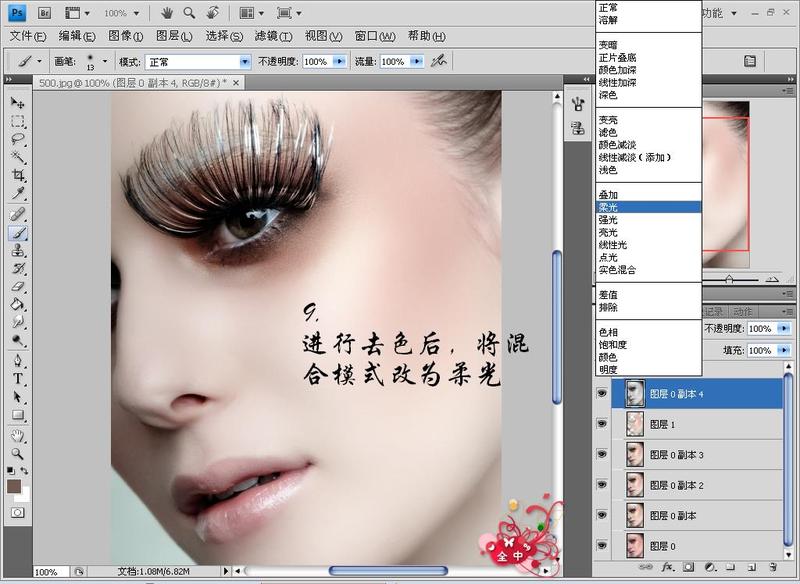Click the status bar zoom 100% field
The width and height of the screenshot is (800, 584).
coord(49,571)
